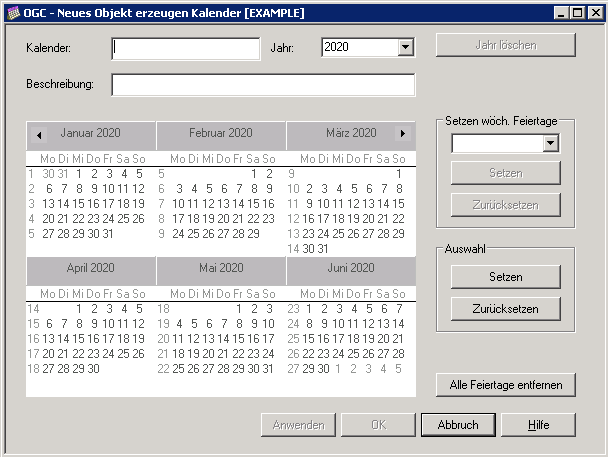The image size is (608, 457).
Task: Select day 10 in April 2020
Action: [108, 324]
